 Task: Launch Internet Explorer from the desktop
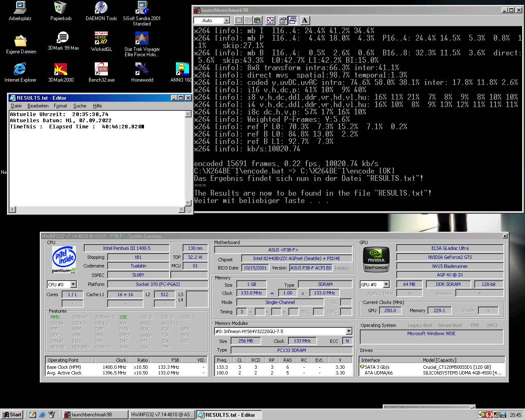(x=20, y=72)
